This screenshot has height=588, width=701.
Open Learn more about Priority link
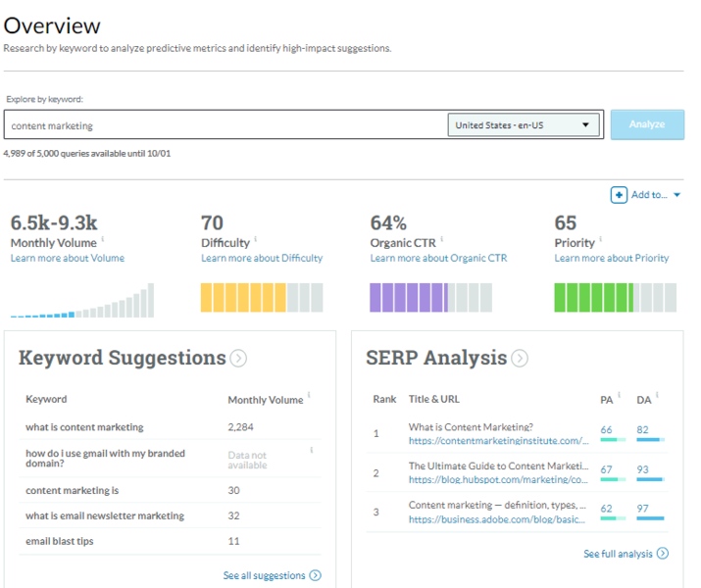[611, 258]
